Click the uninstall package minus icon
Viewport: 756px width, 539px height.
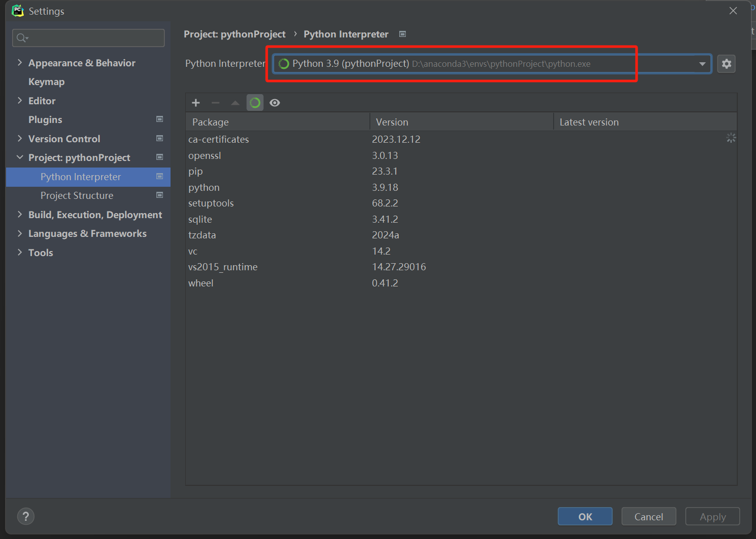[x=216, y=103]
